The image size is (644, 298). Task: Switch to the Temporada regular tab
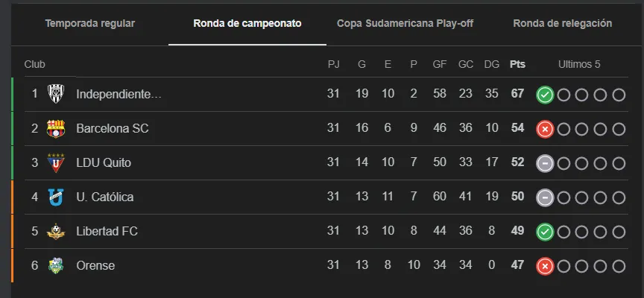tap(90, 23)
